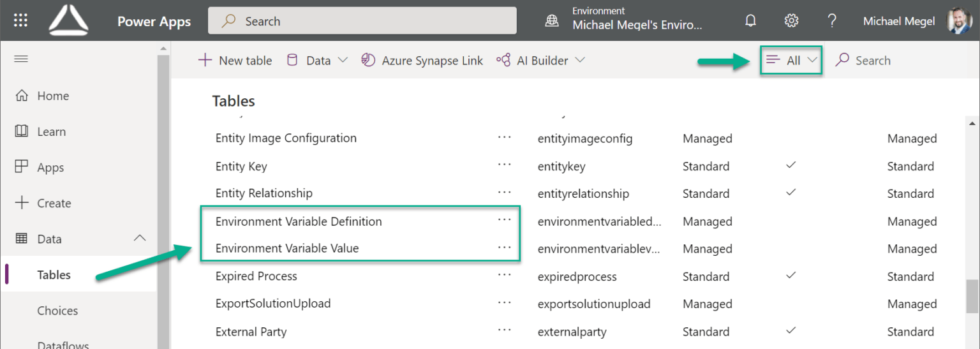Click the top Search box
The width and height of the screenshot is (980, 349).
pos(362,21)
